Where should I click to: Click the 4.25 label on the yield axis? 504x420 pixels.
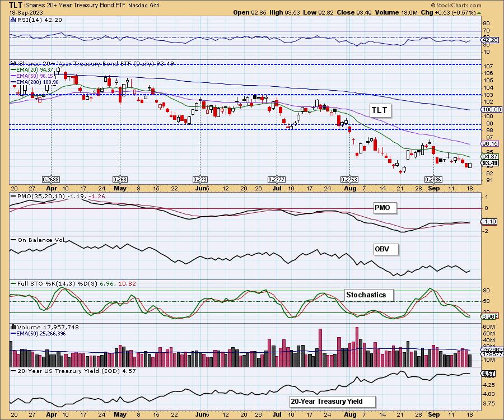click(x=488, y=385)
